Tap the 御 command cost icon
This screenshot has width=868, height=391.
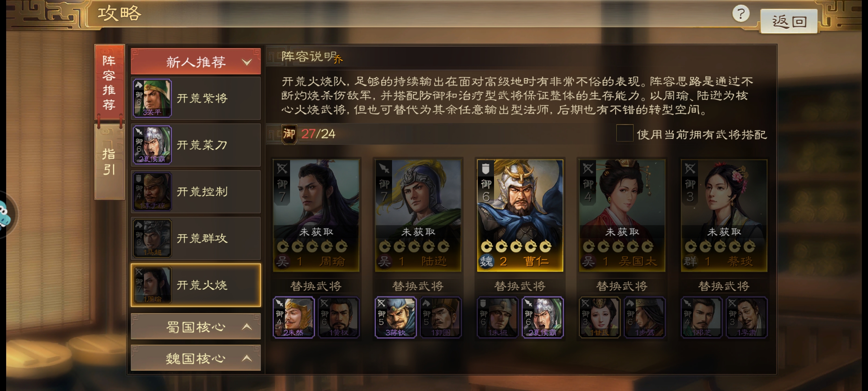[x=289, y=134]
